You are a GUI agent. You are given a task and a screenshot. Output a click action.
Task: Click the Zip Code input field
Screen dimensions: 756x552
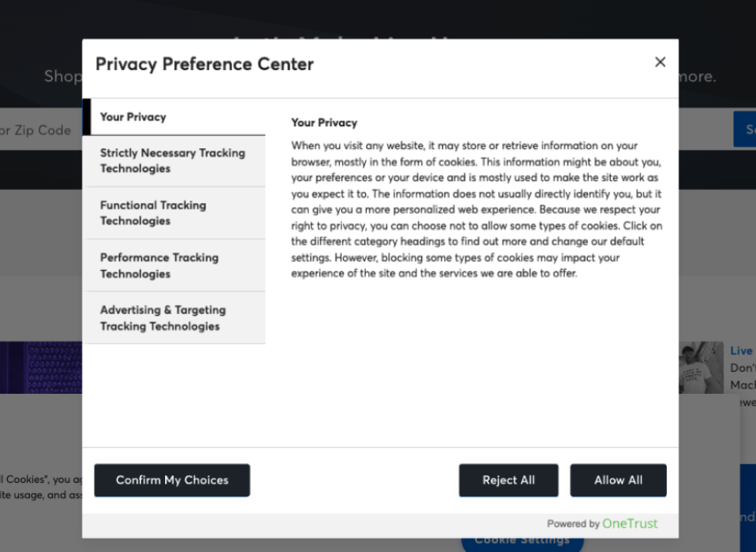click(x=38, y=130)
